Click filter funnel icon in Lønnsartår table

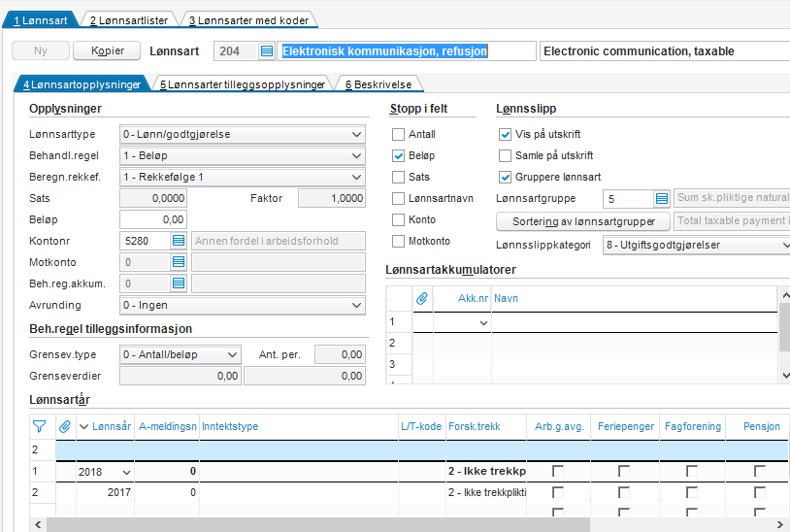click(39, 426)
